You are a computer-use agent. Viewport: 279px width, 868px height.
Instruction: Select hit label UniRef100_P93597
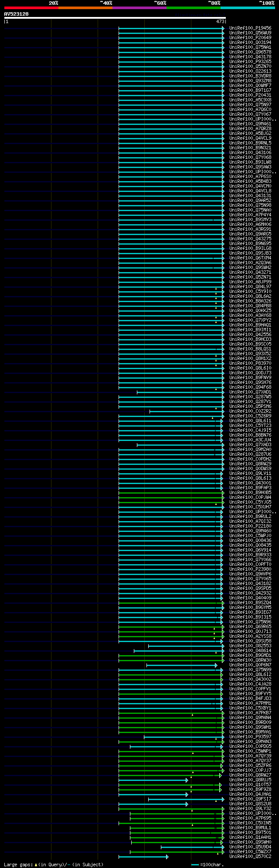tap(250, 737)
